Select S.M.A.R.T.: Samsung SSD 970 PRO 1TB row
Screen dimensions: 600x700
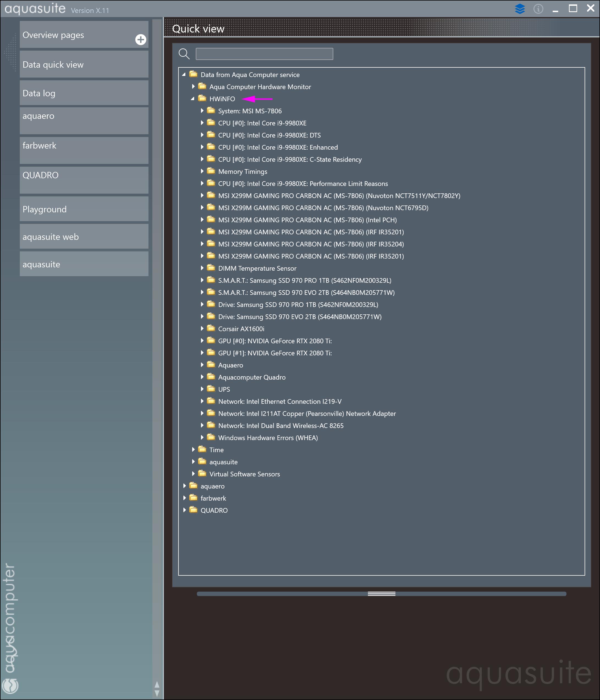305,280
